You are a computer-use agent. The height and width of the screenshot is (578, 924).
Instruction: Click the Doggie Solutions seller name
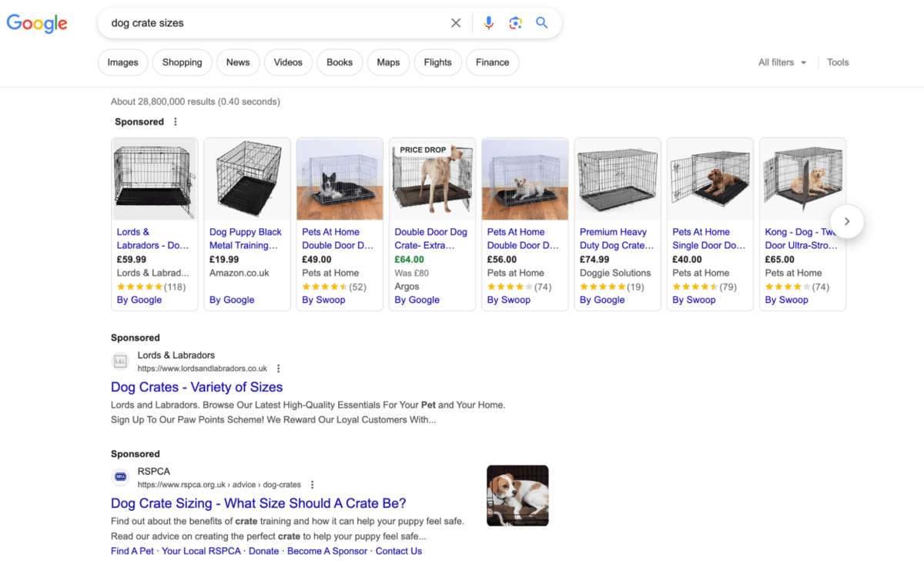click(x=615, y=273)
